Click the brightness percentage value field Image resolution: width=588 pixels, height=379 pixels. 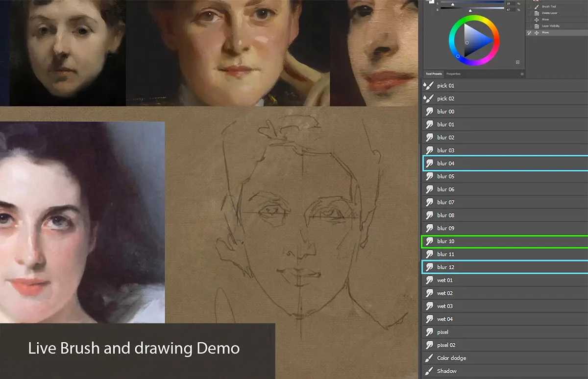point(511,10)
